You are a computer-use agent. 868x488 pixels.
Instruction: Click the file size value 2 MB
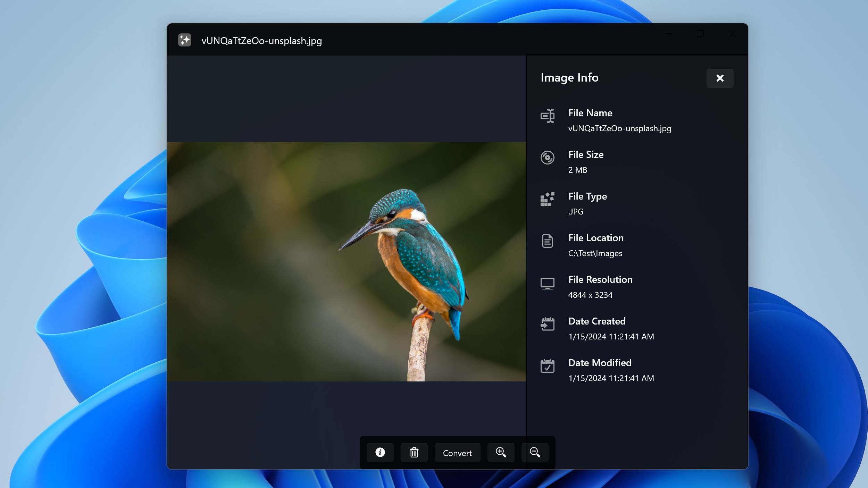578,170
